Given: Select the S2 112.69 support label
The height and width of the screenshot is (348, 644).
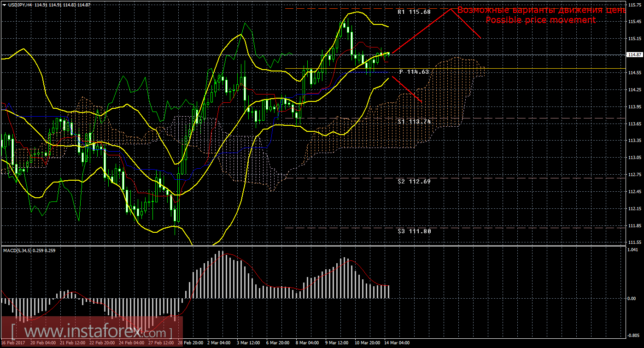Looking at the screenshot, I should tap(414, 182).
